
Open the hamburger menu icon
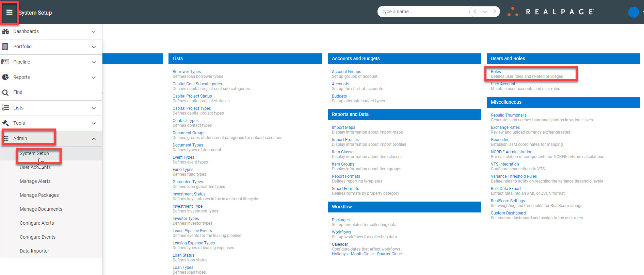click(10, 12)
